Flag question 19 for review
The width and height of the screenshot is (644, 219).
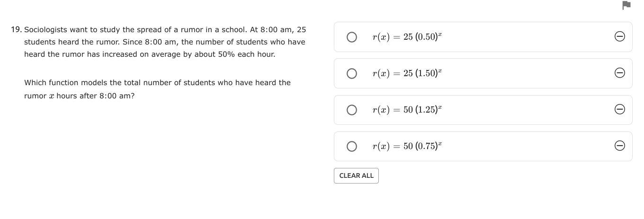pos(626,5)
